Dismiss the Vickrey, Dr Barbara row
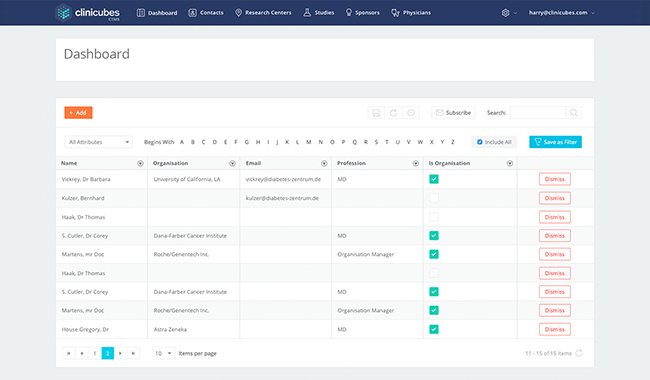Viewport: 650px width, 380px height. (x=555, y=179)
